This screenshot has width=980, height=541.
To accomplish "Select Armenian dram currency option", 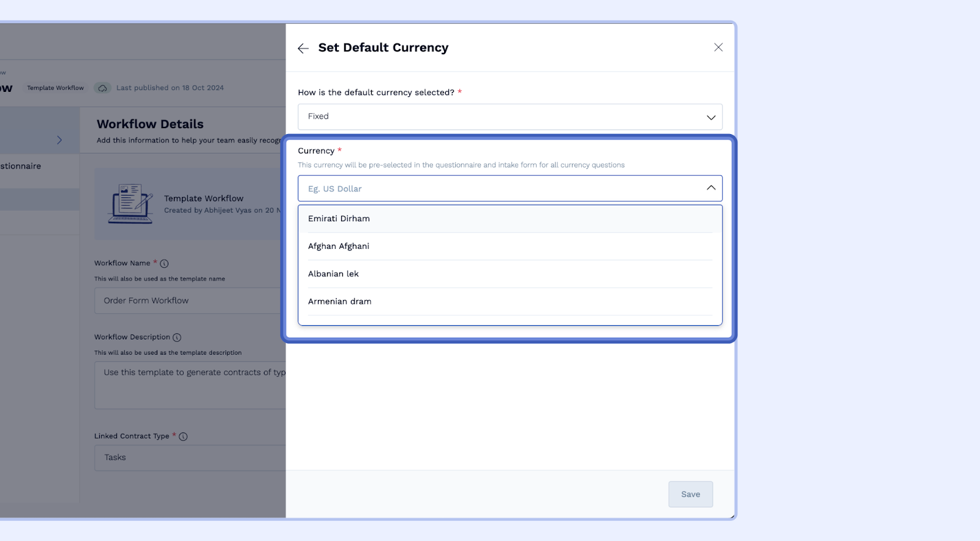I will pos(340,301).
